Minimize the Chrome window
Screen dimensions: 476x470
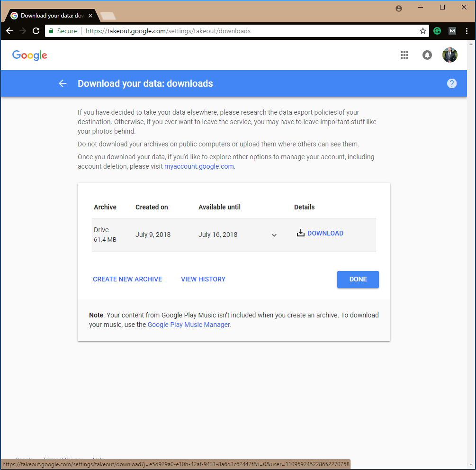point(421,7)
